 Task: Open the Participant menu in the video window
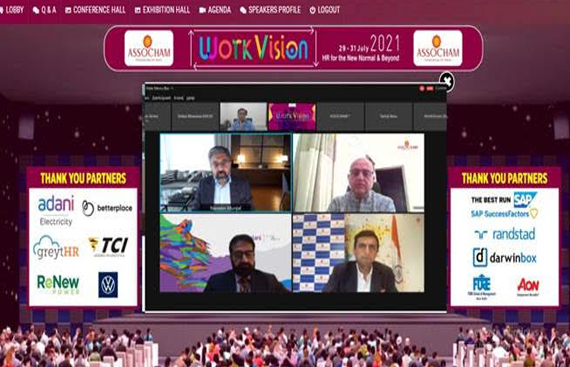[x=161, y=98]
